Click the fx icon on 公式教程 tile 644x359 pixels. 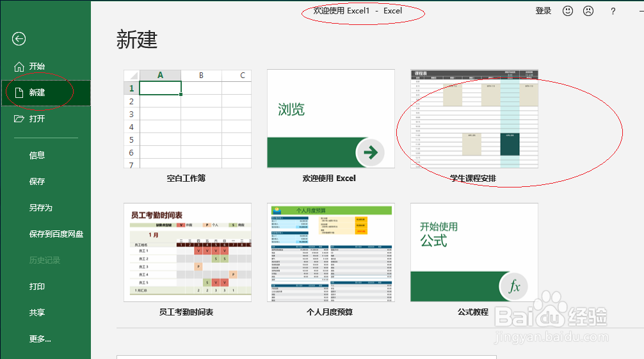(513, 286)
